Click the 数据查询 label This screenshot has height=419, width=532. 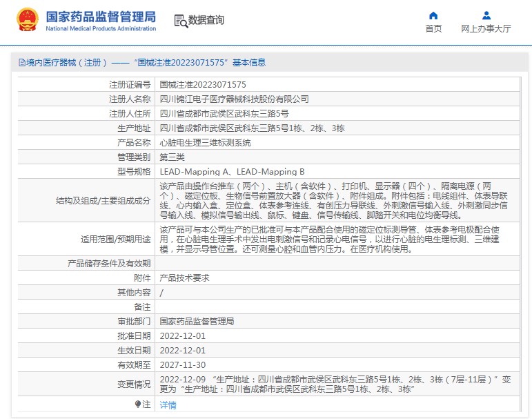206,20
